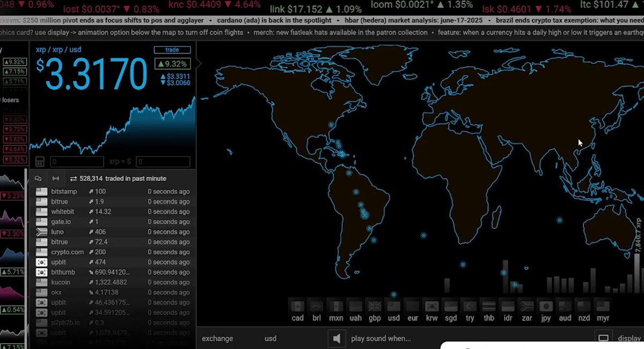Click the swap arrows icon beside 528,314
644x349 pixels.
pyautogui.click(x=74, y=179)
